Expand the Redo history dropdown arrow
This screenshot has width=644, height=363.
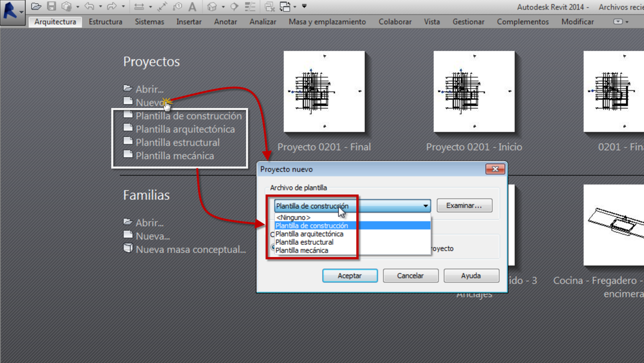[123, 7]
